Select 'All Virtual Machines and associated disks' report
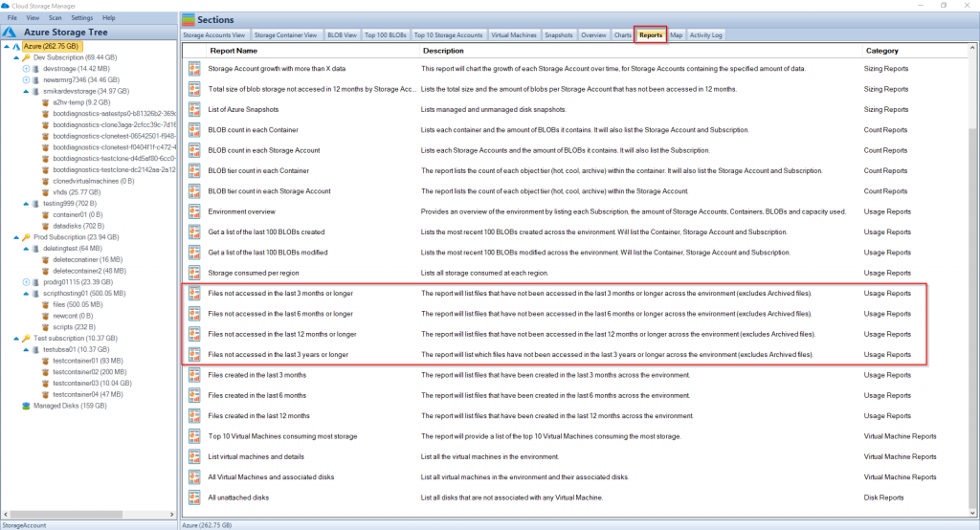Screen dimensions: 980x530 point(271,476)
